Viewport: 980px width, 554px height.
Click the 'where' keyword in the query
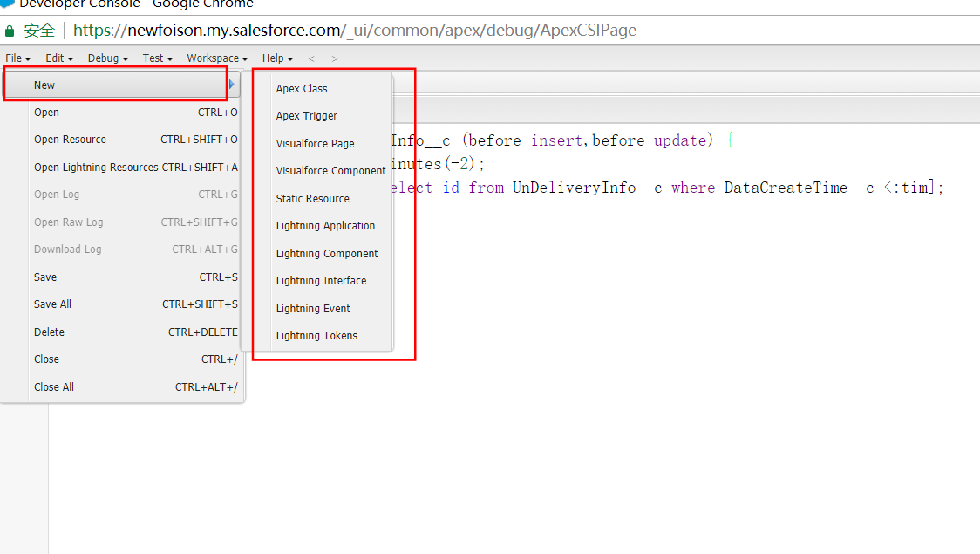(x=693, y=188)
